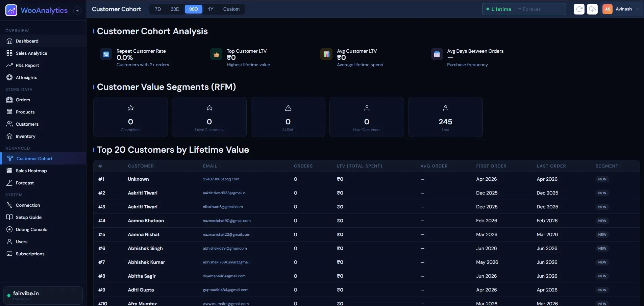
Task: Switch the date range to 7D
Action: point(158,9)
